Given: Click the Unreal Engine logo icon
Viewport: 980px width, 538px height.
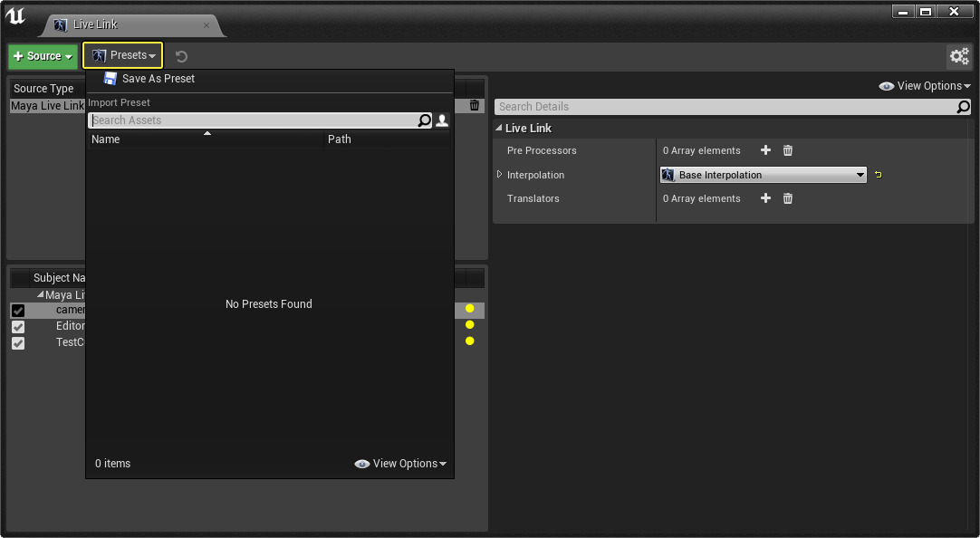Looking at the screenshot, I should [x=15, y=16].
